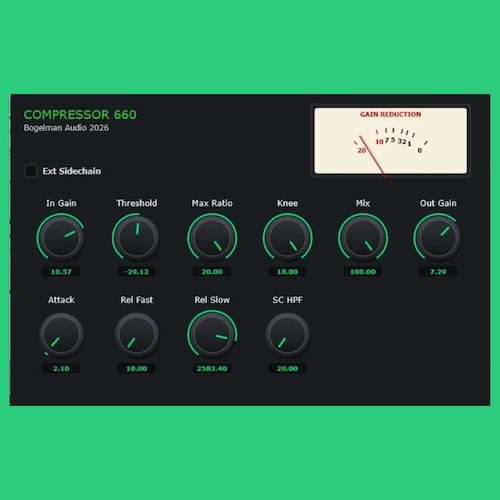Click the Max Ratio knob
This screenshot has height=500, width=500.
click(x=212, y=238)
